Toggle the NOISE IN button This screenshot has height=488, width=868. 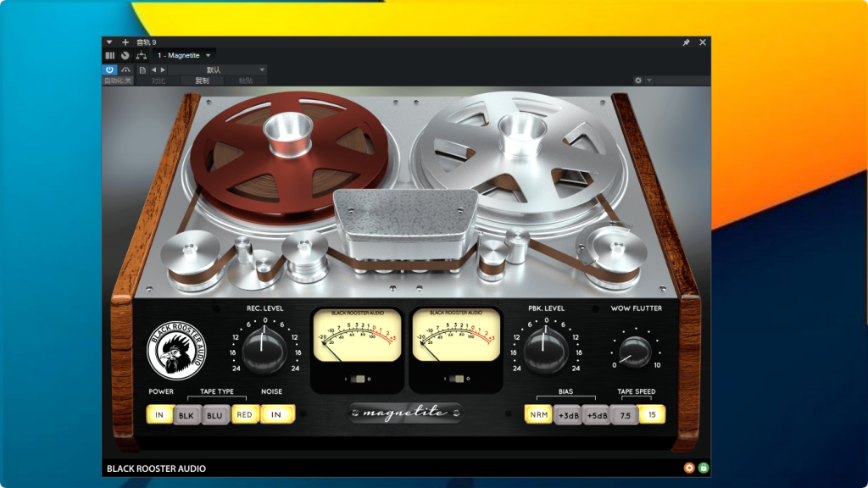click(x=276, y=414)
